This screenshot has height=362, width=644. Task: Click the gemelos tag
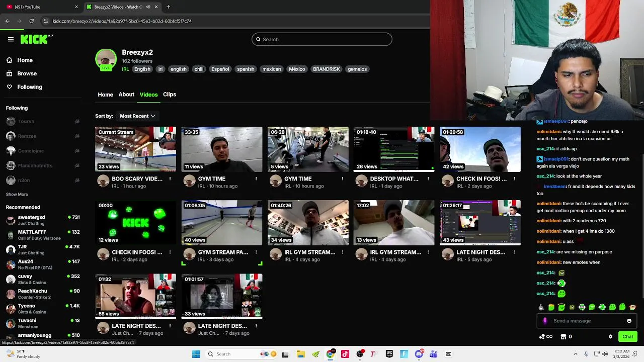pyautogui.click(x=357, y=69)
